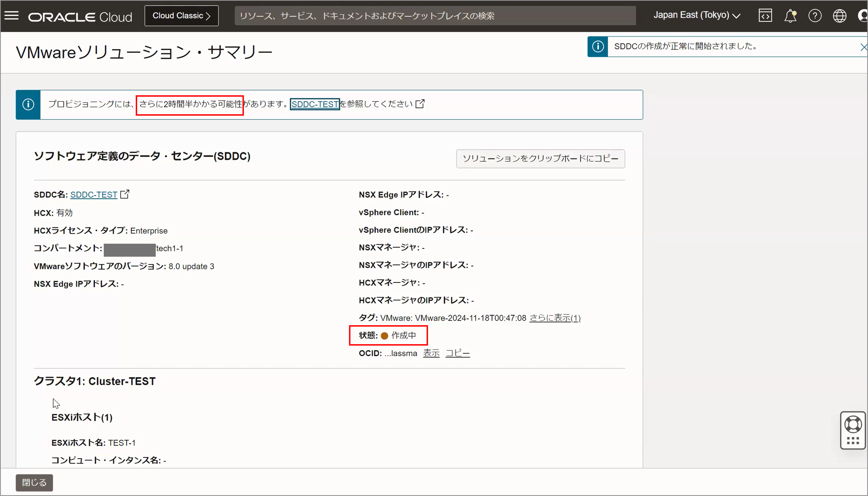868x496 pixels.
Task: Click the info icon in provisioning banner
Action: pyautogui.click(x=28, y=104)
